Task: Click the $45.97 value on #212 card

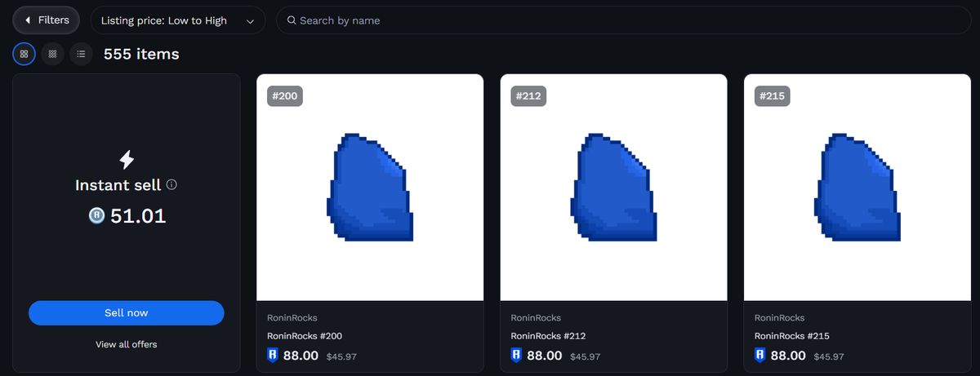Action: tap(586, 356)
